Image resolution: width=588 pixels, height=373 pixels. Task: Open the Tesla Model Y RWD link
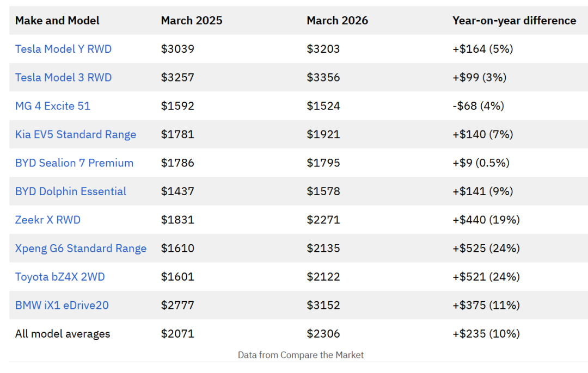(63, 49)
